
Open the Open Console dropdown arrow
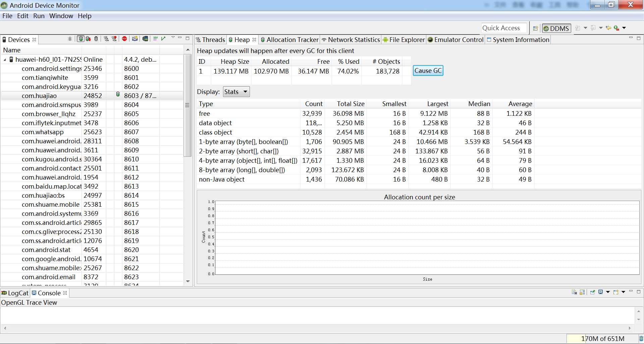pos(623,292)
